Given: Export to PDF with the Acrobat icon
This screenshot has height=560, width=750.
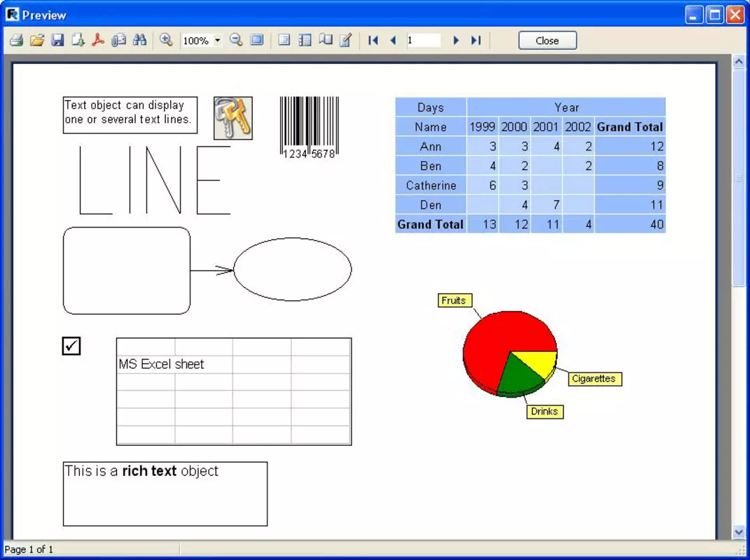Looking at the screenshot, I should [98, 40].
